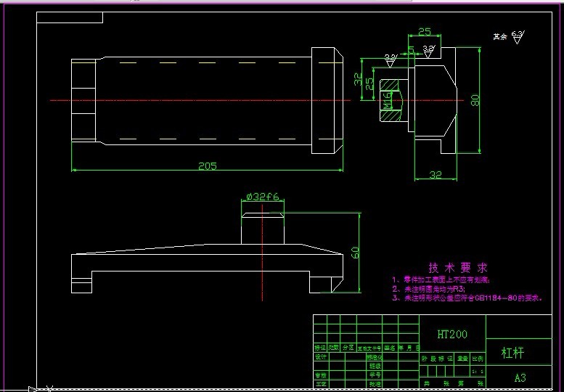Select technical requirement line 2 mentioning R3

tap(428, 289)
